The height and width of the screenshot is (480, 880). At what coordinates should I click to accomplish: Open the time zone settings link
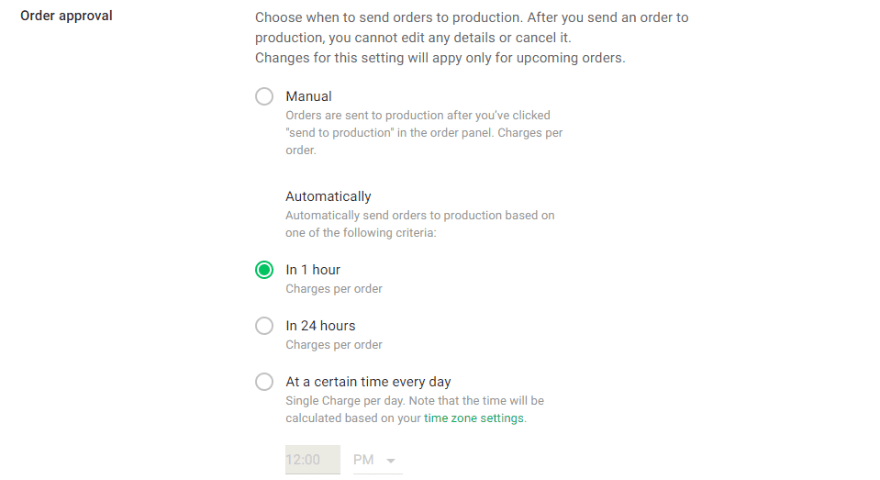473,418
